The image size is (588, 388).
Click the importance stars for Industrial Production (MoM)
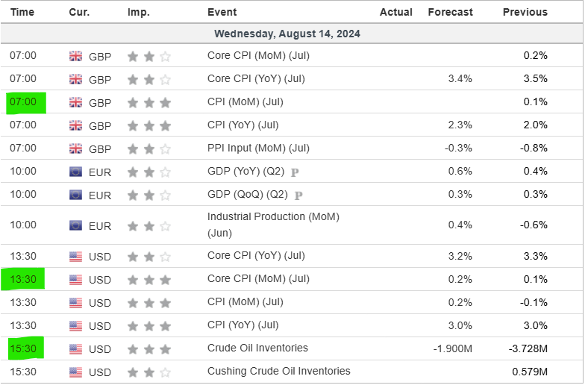pyautogui.click(x=149, y=225)
